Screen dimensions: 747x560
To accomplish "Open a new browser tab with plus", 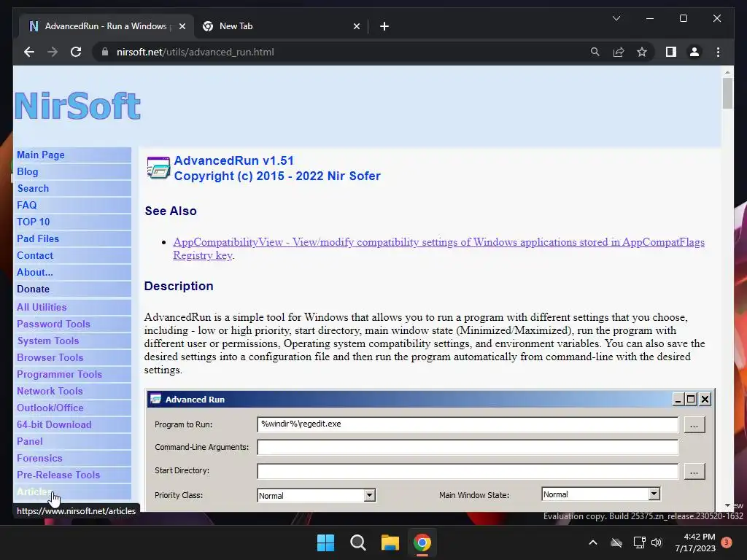I will [x=384, y=26].
